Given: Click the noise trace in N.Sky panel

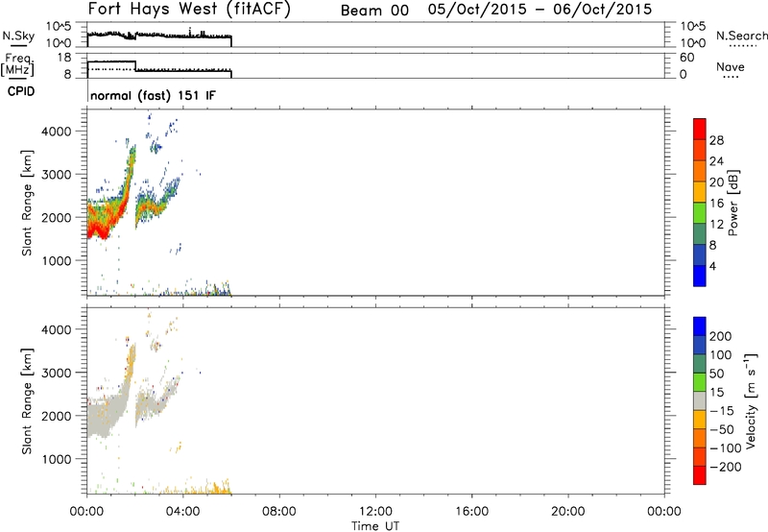Looking at the screenshot, I should pos(159,35).
